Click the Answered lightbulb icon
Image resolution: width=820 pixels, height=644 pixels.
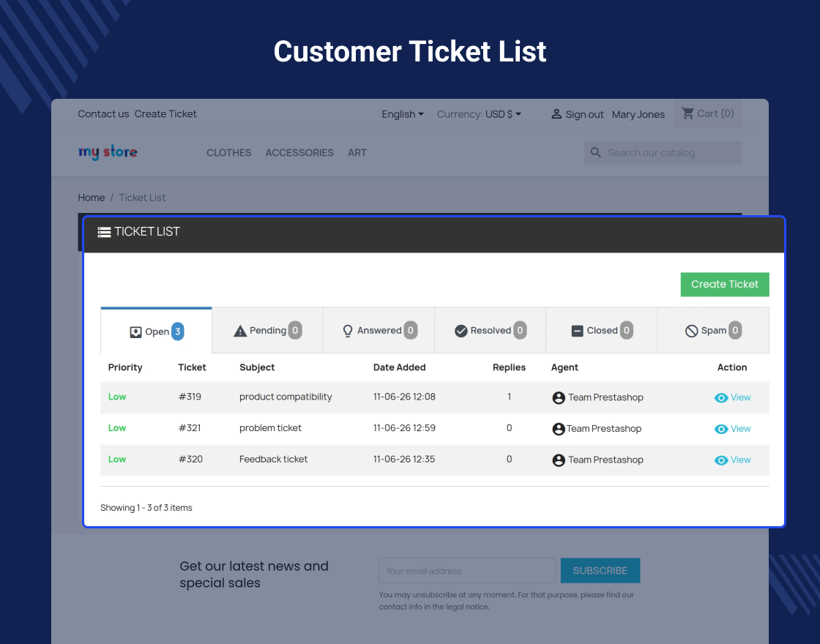tap(348, 331)
